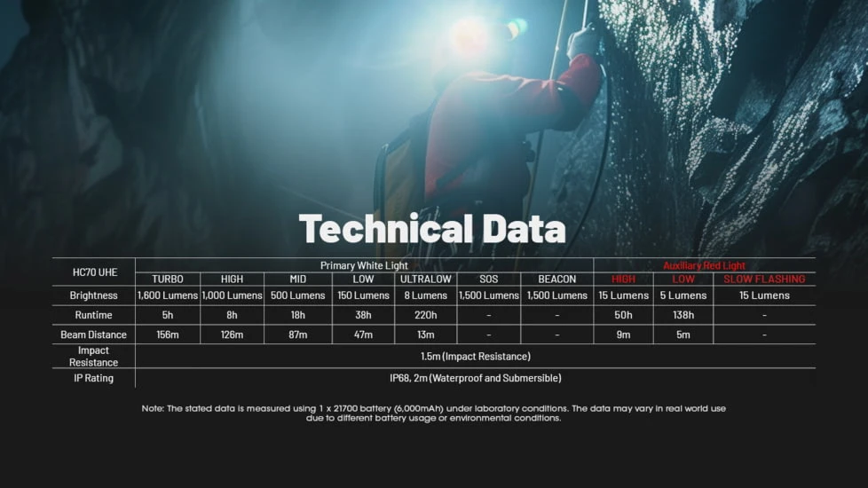
Task: Click the red SLOW FLASHING column header
Action: [x=764, y=279]
